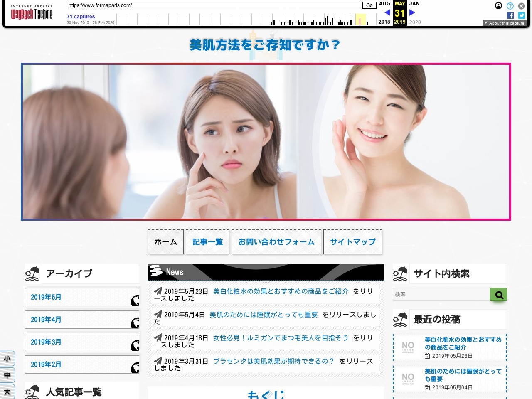
Task: Click the green search magnifier button
Action: (x=498, y=295)
